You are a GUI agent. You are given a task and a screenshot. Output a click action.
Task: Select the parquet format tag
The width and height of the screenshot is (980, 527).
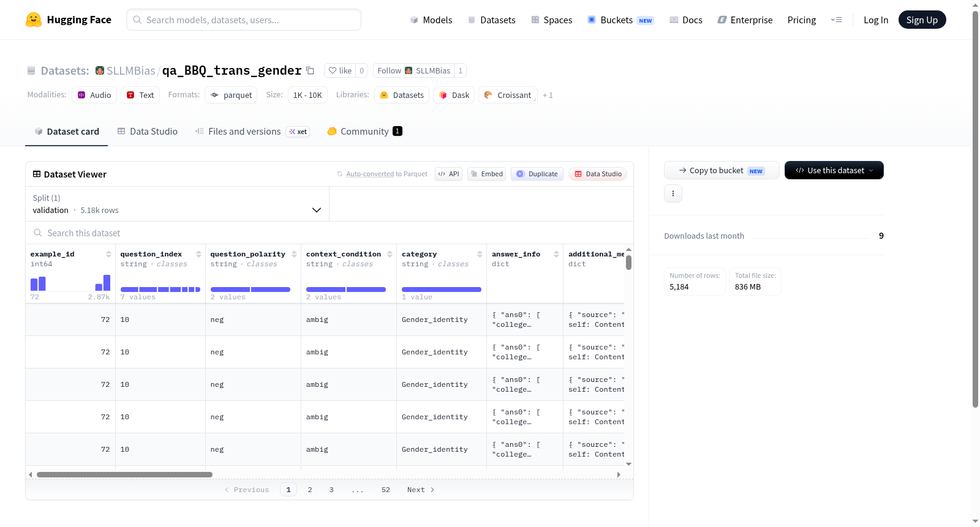tap(231, 95)
